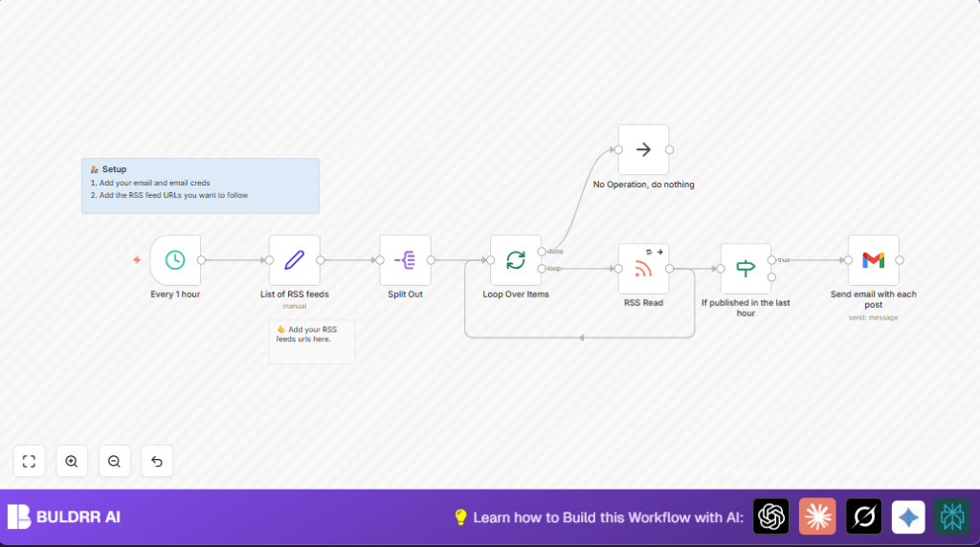Viewport: 980px width, 547px height.
Task: Zoom out of the workflow canvas
Action: point(115,461)
